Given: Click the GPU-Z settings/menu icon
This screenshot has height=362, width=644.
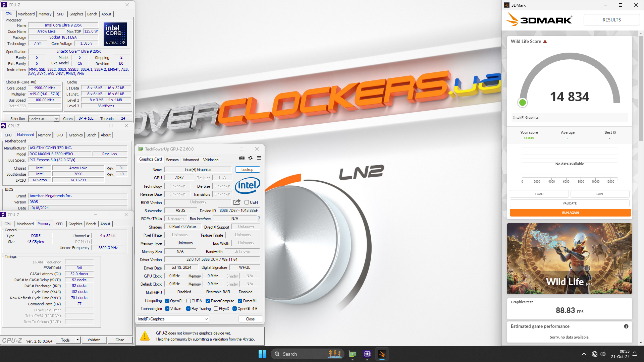Looking at the screenshot, I should coord(259,158).
